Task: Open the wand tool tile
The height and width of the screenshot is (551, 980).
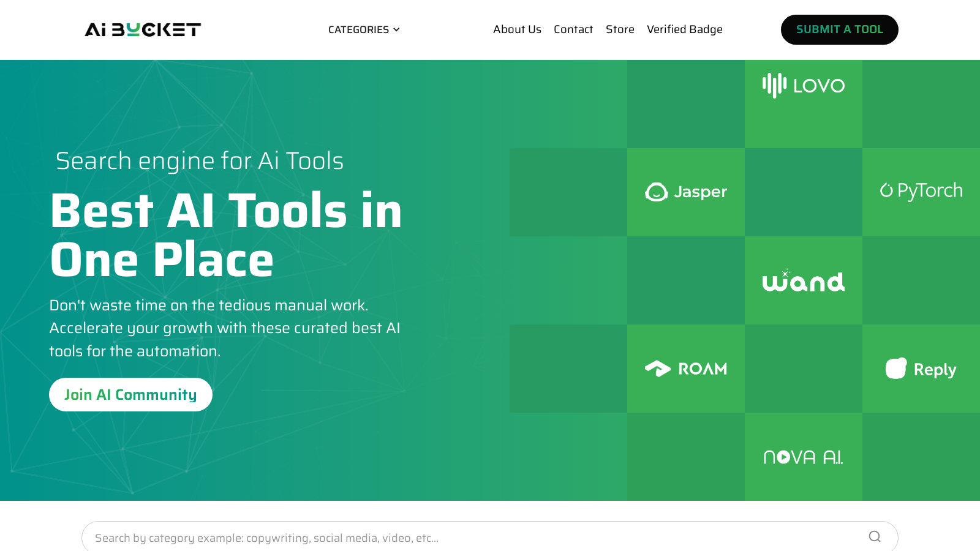Action: coord(804,280)
